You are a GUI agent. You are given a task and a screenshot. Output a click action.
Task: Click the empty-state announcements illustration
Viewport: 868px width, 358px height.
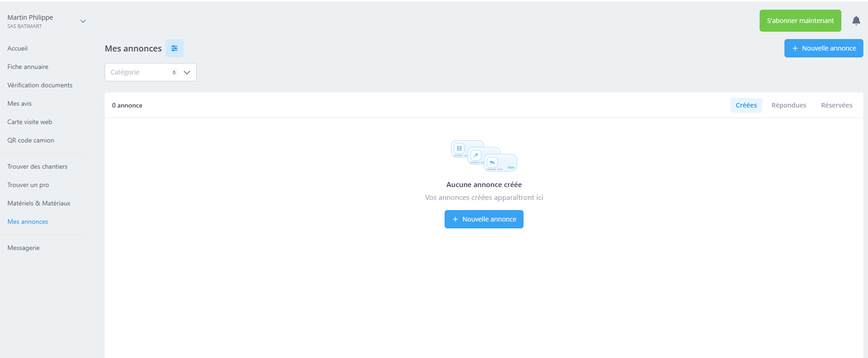(484, 155)
